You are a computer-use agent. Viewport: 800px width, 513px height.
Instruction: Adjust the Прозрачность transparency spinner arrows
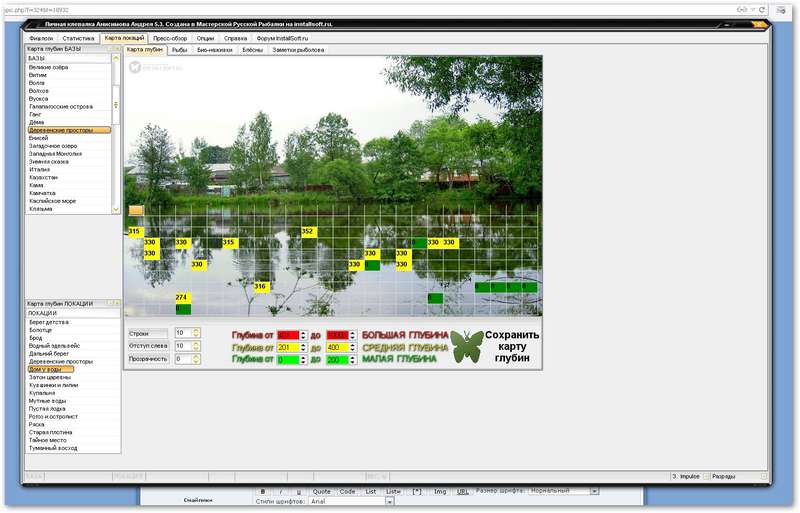[x=196, y=359]
